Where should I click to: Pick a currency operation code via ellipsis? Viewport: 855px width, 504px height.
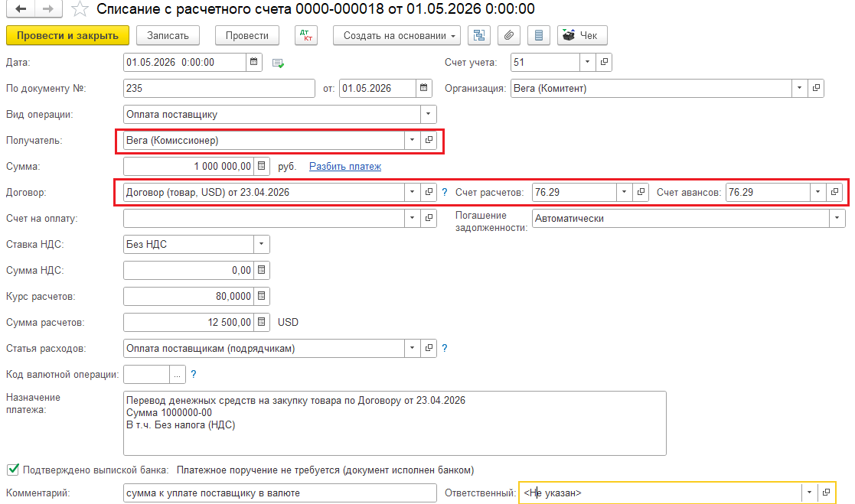tap(178, 374)
